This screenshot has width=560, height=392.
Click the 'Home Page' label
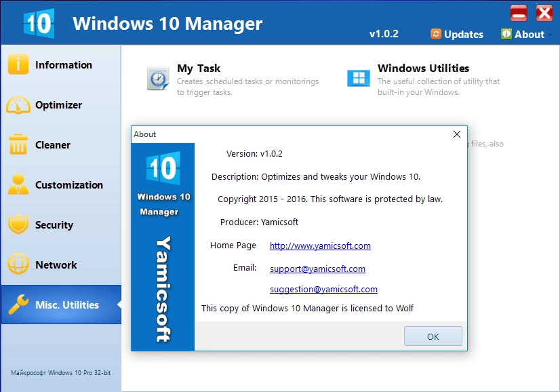pos(233,245)
